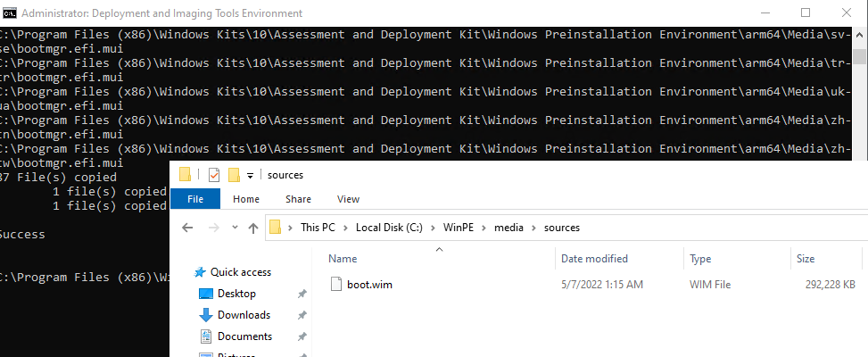Expand chevron after WinPE breadcrumb
The width and height of the screenshot is (868, 357).
point(484,228)
